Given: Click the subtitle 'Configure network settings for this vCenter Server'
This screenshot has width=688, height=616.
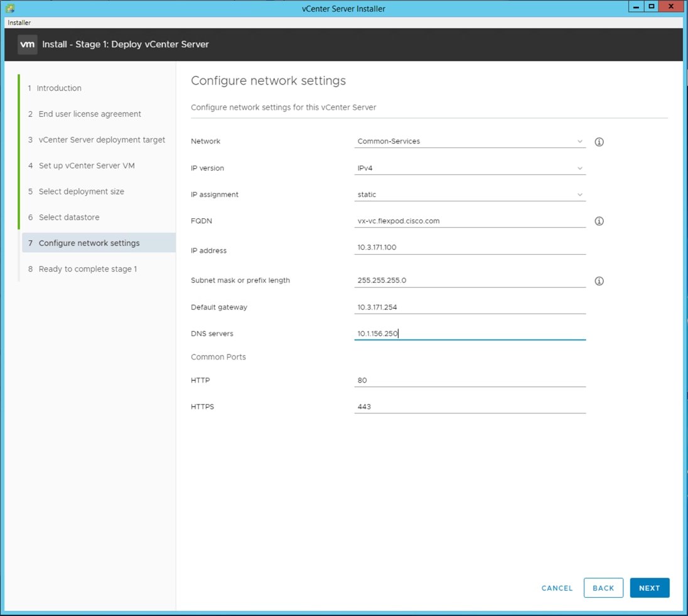Looking at the screenshot, I should pos(284,107).
